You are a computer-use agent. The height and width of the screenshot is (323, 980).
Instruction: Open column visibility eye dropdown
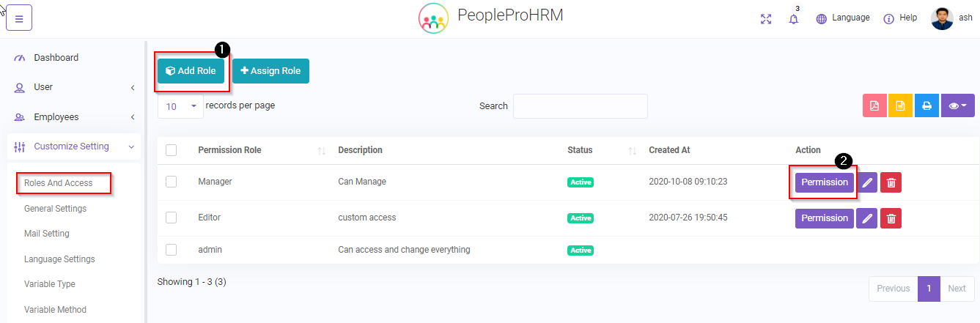(x=957, y=106)
